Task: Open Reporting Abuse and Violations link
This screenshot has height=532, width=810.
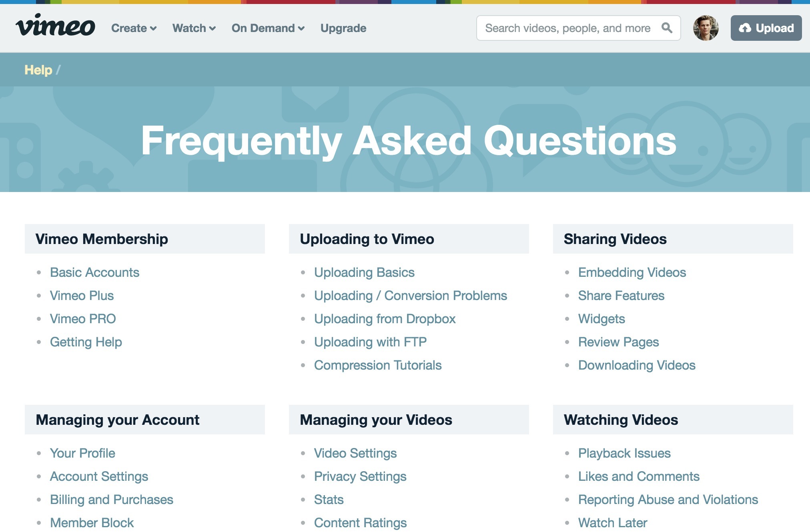Action: coord(668,500)
